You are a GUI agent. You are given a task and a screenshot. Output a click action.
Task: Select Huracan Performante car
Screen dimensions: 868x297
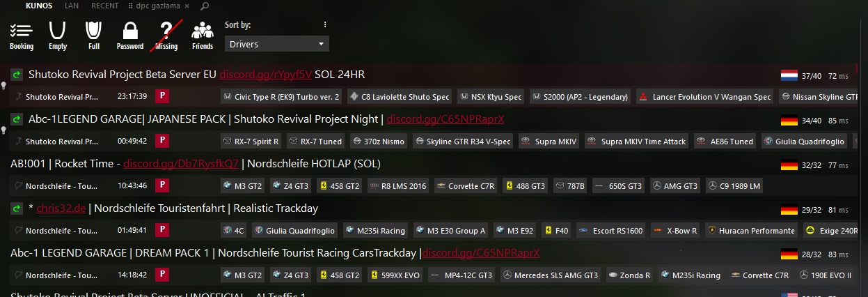[x=752, y=231]
